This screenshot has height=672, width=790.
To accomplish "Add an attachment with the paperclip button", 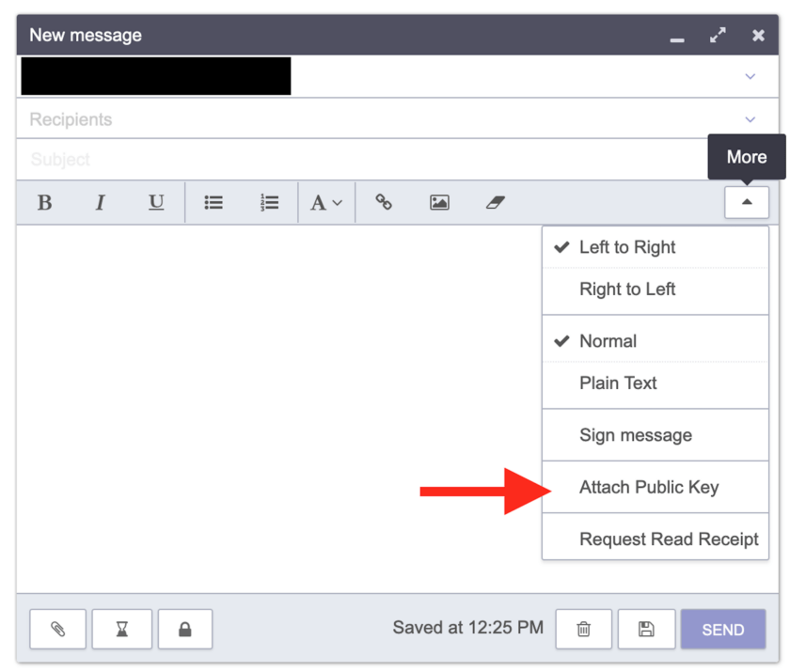I will click(x=58, y=629).
